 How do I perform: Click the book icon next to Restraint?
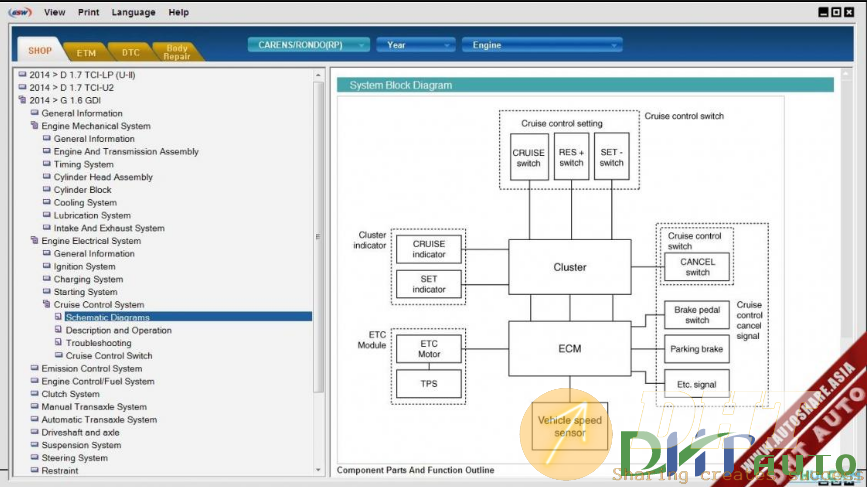tap(34, 471)
